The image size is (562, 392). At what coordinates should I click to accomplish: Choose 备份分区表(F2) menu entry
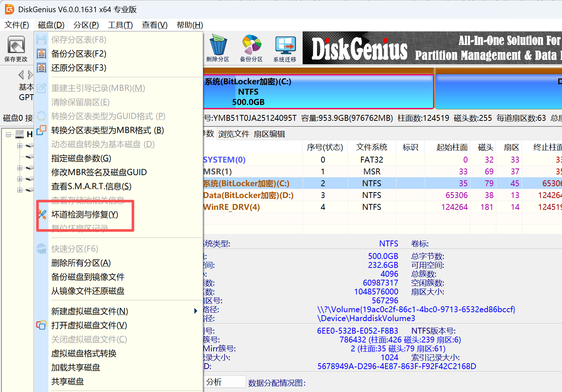click(118, 54)
